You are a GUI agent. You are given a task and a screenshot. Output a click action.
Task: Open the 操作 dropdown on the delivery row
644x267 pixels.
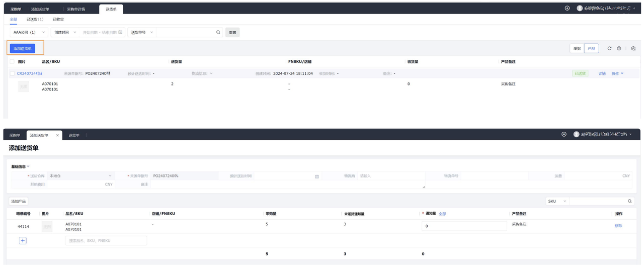pyautogui.click(x=617, y=73)
